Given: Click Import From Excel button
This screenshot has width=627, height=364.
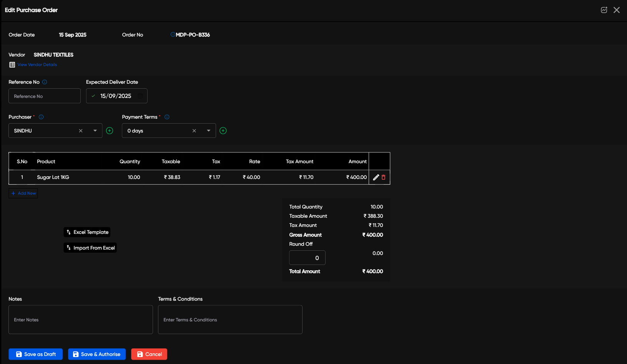Looking at the screenshot, I should 90,248.
